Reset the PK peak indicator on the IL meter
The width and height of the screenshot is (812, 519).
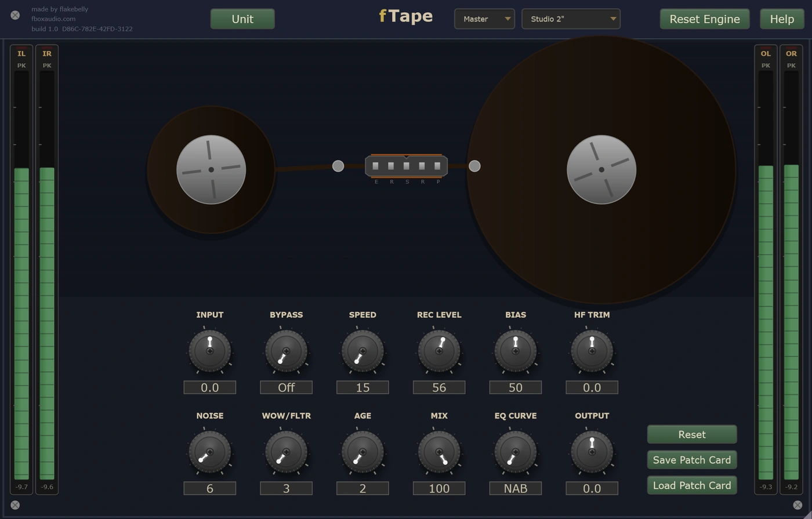point(21,66)
